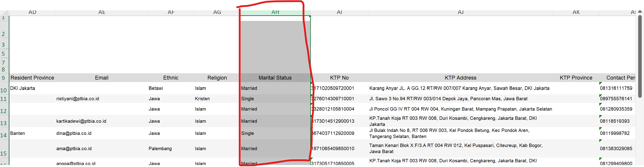
Task: Select row 12 header
Action: click(4, 109)
